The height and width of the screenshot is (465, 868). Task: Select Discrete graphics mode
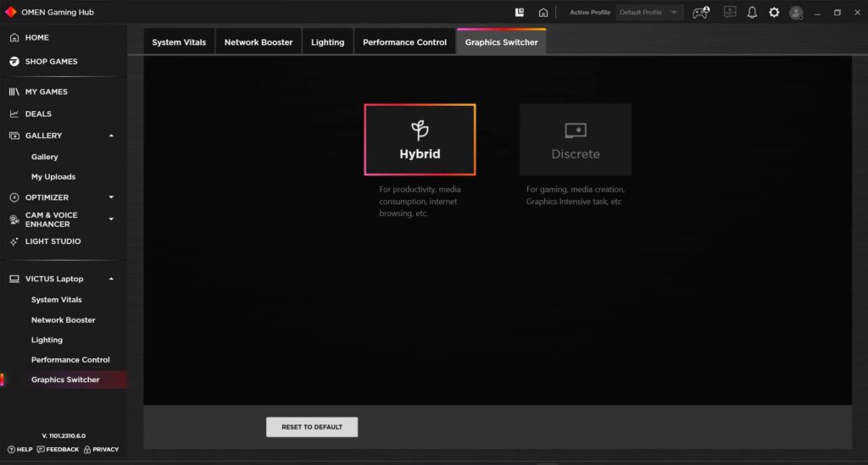576,140
